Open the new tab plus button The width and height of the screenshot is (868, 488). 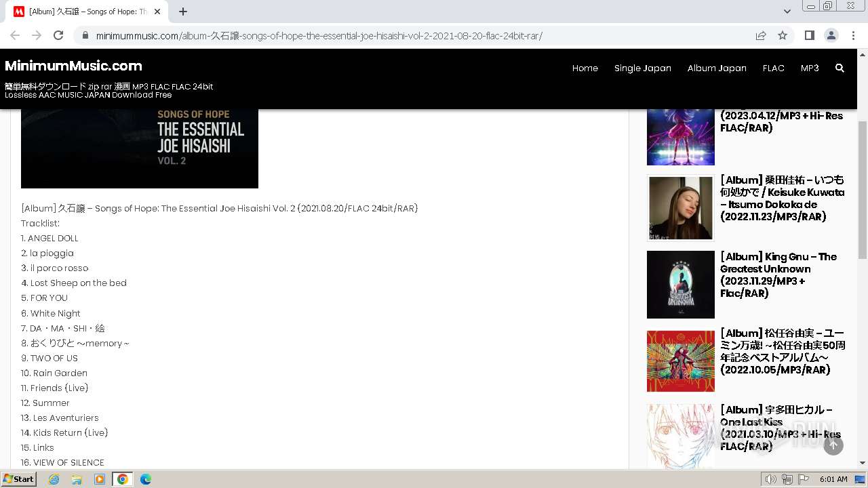point(183,12)
